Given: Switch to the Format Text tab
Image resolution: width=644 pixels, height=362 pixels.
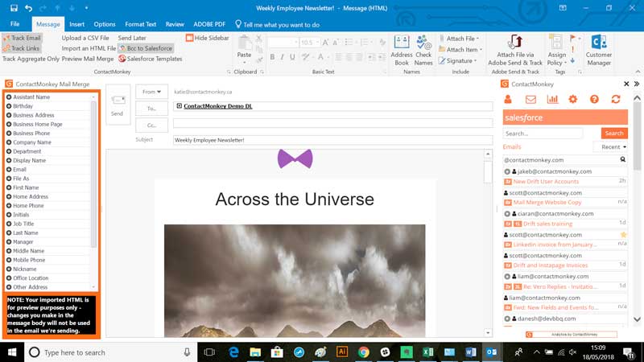Looking at the screenshot, I should (x=140, y=24).
